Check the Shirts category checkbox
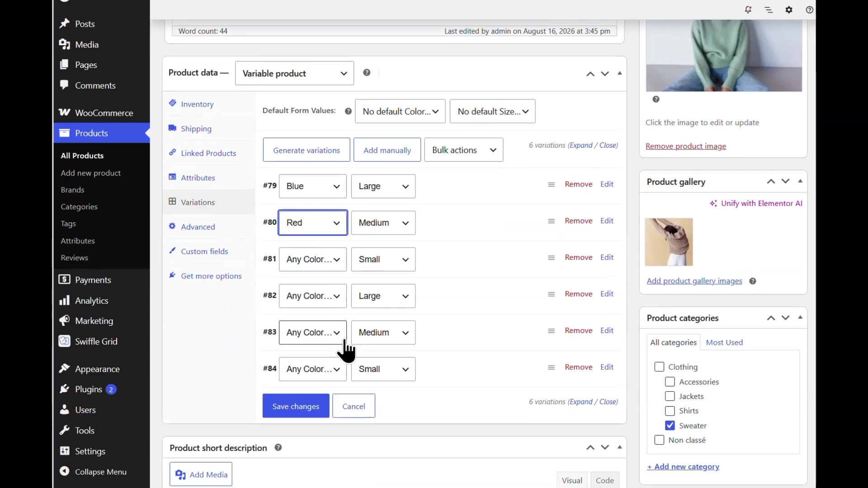 coord(670,411)
